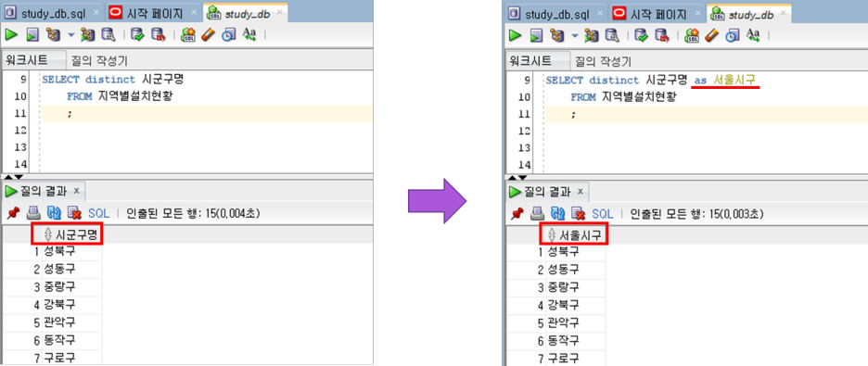Click SQL link in left result toolbar
Viewport: 868px width, 366px height.
(x=98, y=213)
